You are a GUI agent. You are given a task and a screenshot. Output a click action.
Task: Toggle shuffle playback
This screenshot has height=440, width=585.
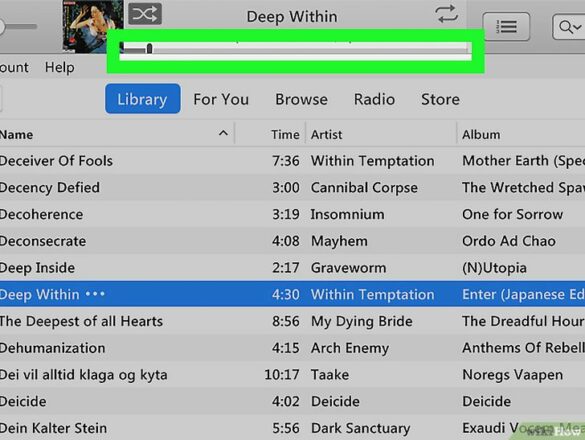145,14
